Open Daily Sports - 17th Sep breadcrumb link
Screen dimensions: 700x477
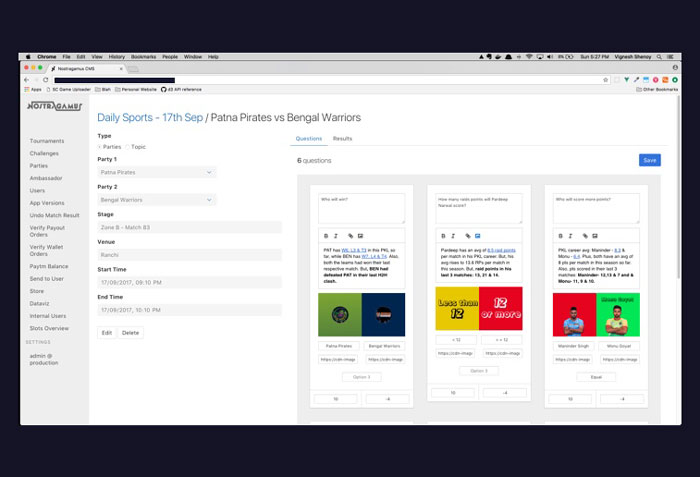pos(150,118)
